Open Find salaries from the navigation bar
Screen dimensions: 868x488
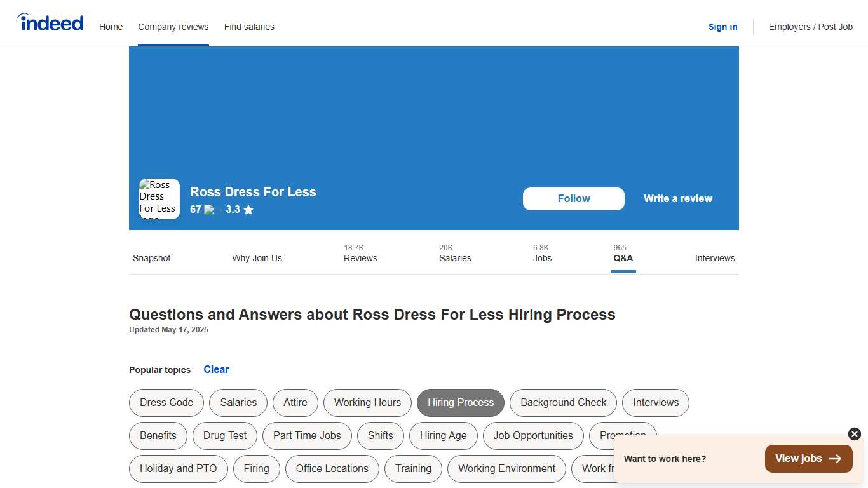(249, 27)
